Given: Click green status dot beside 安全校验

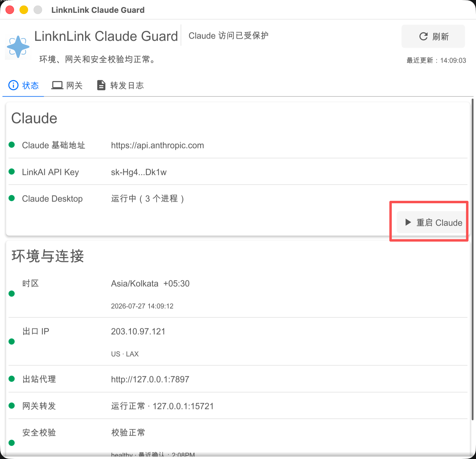Looking at the screenshot, I should (x=12, y=443).
